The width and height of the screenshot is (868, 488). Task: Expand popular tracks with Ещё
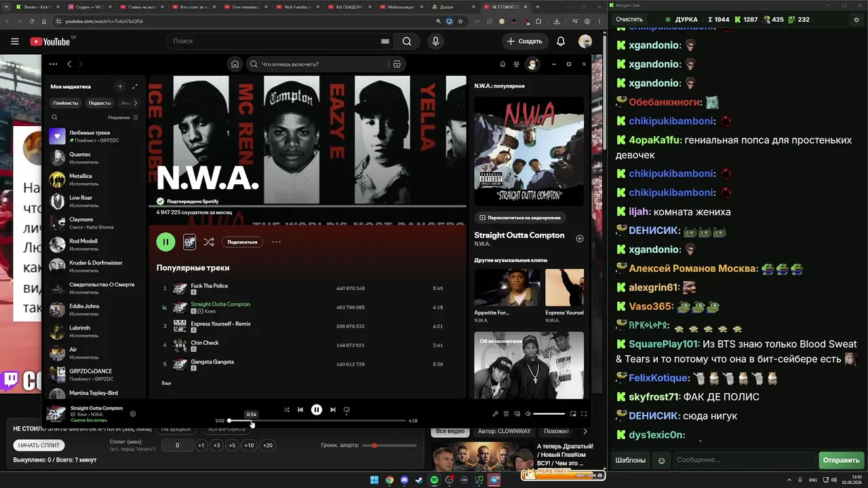click(x=166, y=383)
